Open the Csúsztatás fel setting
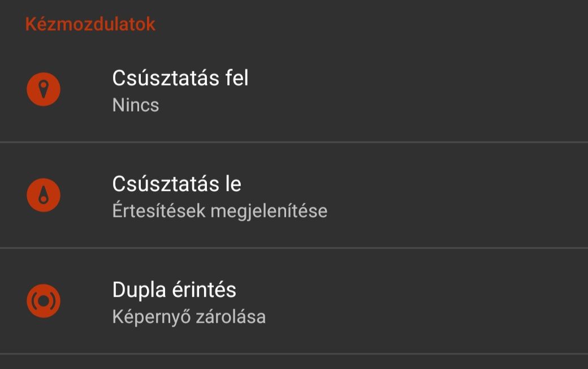The height and width of the screenshot is (369, 588). pyautogui.click(x=294, y=89)
